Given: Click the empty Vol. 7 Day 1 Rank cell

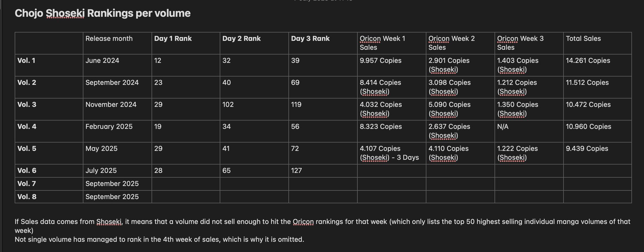Looking at the screenshot, I should tap(186, 184).
